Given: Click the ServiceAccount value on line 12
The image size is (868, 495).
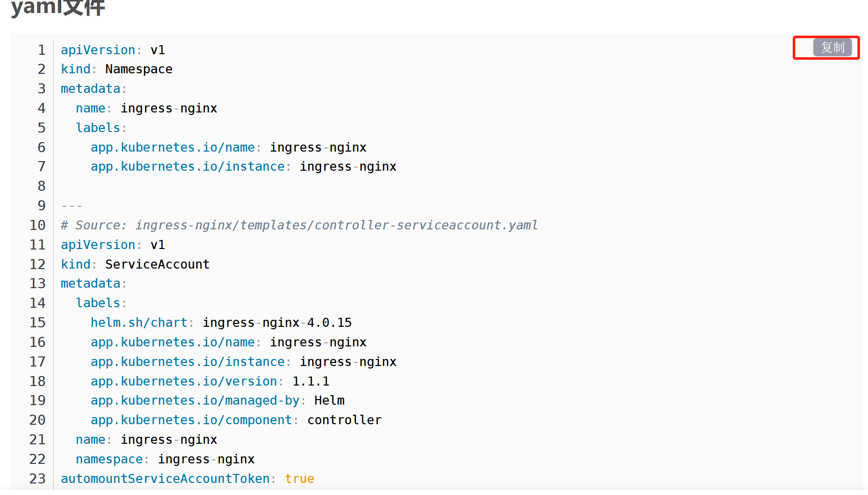Looking at the screenshot, I should click(x=157, y=265).
